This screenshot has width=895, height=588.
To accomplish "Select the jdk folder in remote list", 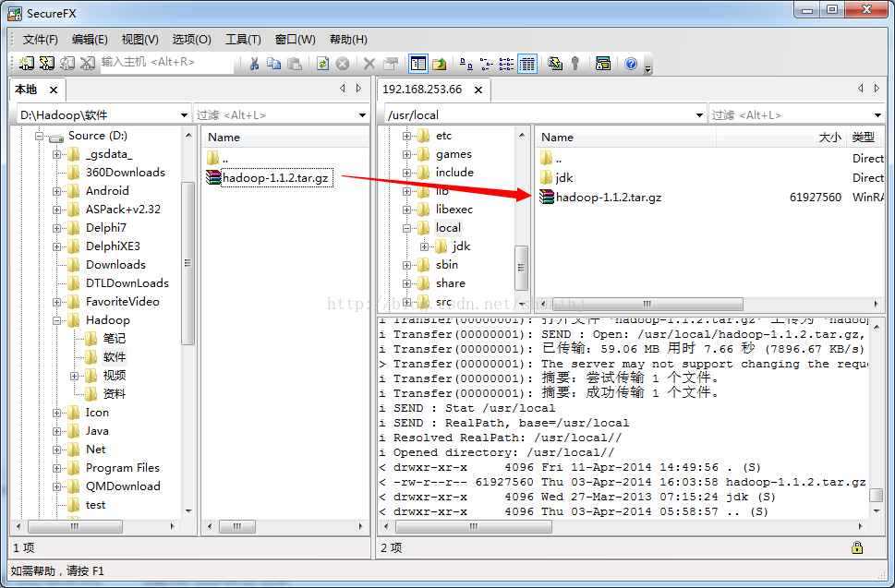I will [564, 178].
